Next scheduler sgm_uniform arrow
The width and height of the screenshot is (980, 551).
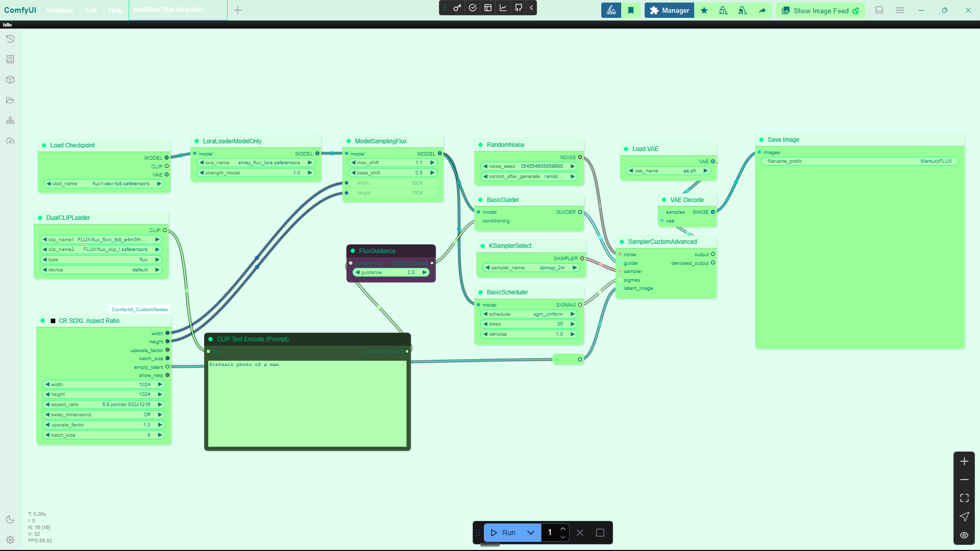573,314
